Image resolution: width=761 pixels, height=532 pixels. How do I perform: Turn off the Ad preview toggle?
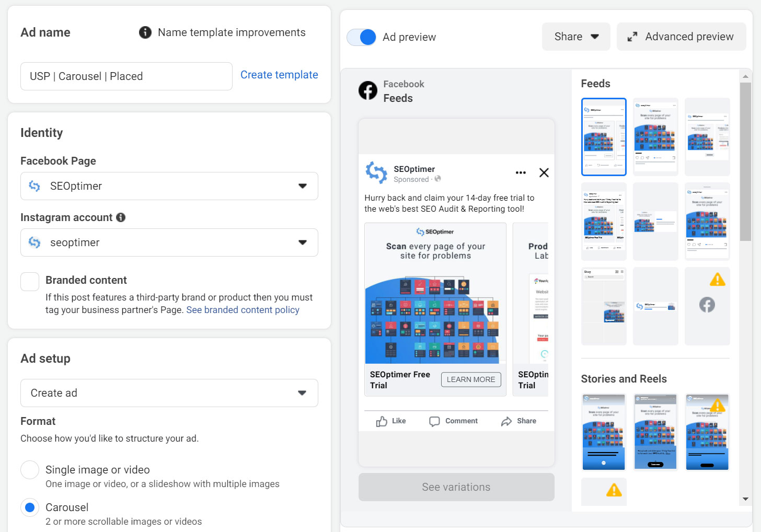pyautogui.click(x=362, y=37)
